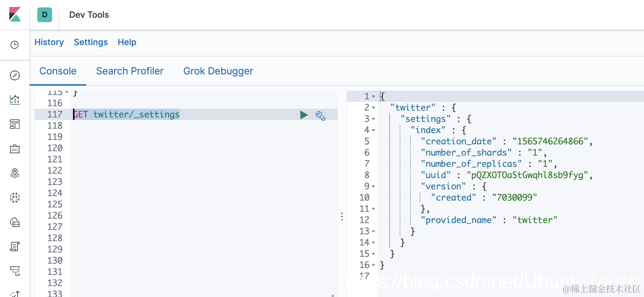Viewport: 644px width, 297px height.
Task: Open Infrastructure icon in sidebar
Action: [x=15, y=222]
